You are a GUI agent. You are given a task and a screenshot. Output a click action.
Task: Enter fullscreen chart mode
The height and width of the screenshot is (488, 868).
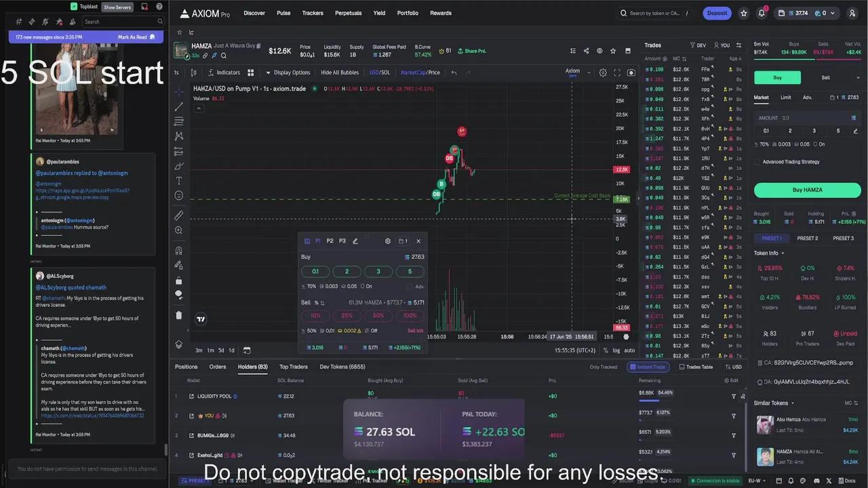617,73
